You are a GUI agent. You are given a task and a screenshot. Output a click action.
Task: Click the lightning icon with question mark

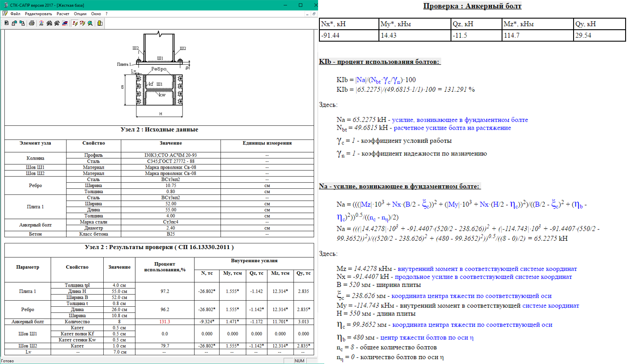click(82, 23)
